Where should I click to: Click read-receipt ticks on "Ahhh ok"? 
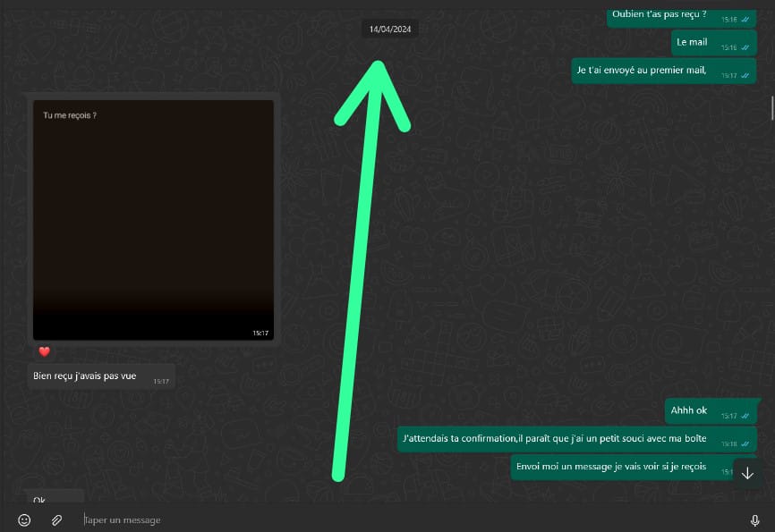[745, 416]
